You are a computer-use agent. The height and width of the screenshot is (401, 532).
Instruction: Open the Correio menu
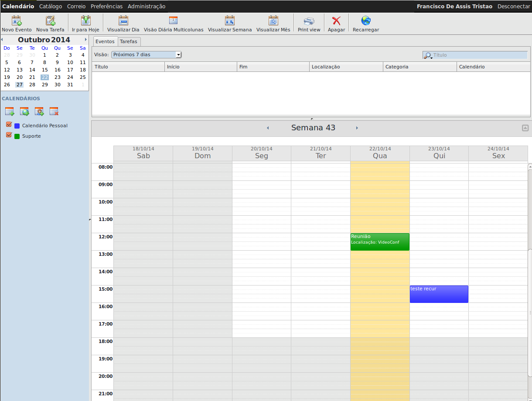[x=76, y=7]
